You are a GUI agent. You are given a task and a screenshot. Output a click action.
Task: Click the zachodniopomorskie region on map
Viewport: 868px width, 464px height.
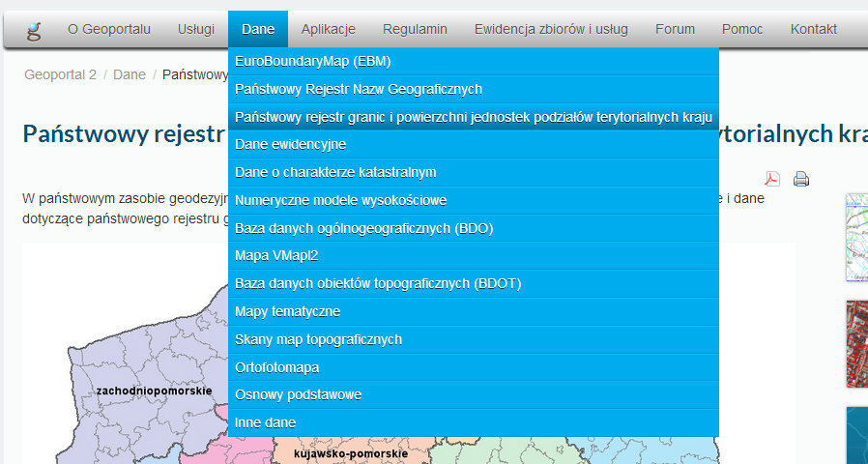click(154, 391)
